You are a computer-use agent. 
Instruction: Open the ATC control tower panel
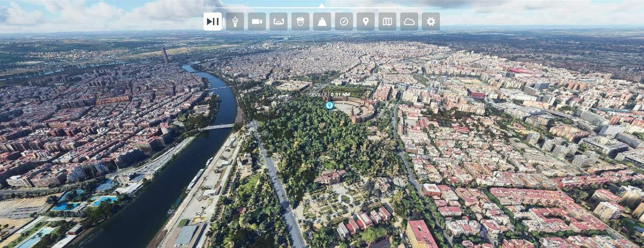click(235, 22)
